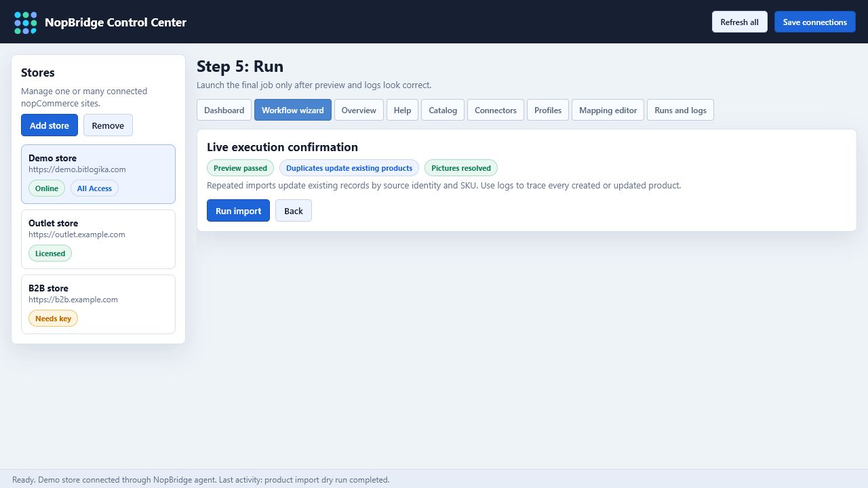Go Back to the previous step
The image size is (868, 488).
294,211
